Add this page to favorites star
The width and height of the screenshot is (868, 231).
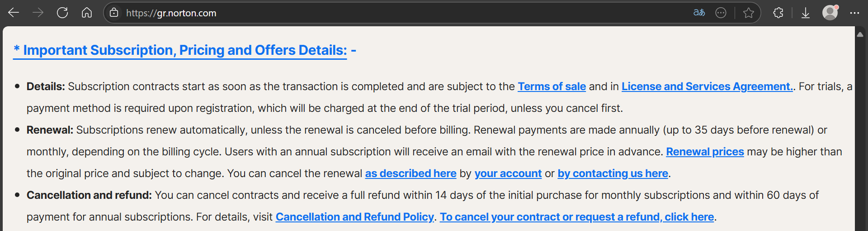749,13
